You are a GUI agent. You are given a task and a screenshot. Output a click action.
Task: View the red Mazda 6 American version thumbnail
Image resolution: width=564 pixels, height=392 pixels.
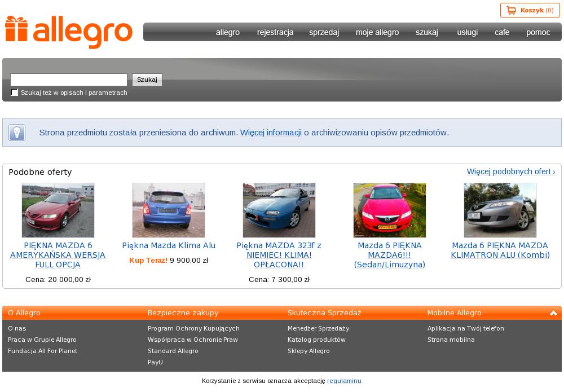point(58,210)
